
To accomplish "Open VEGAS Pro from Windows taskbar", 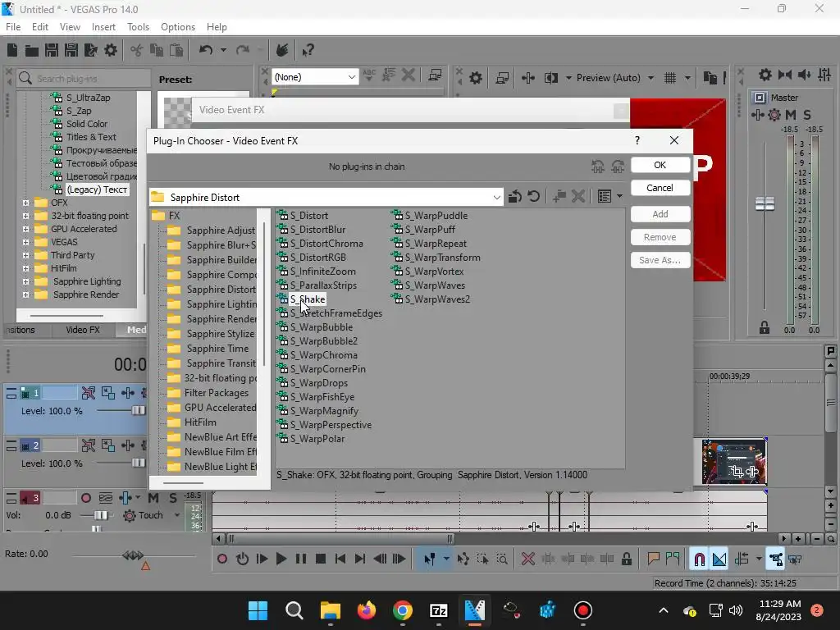I will [475, 610].
